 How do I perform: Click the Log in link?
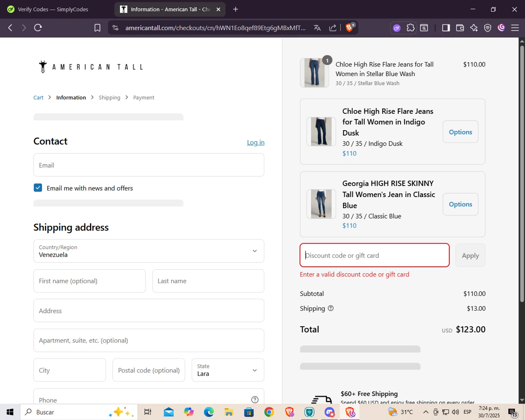(x=255, y=142)
